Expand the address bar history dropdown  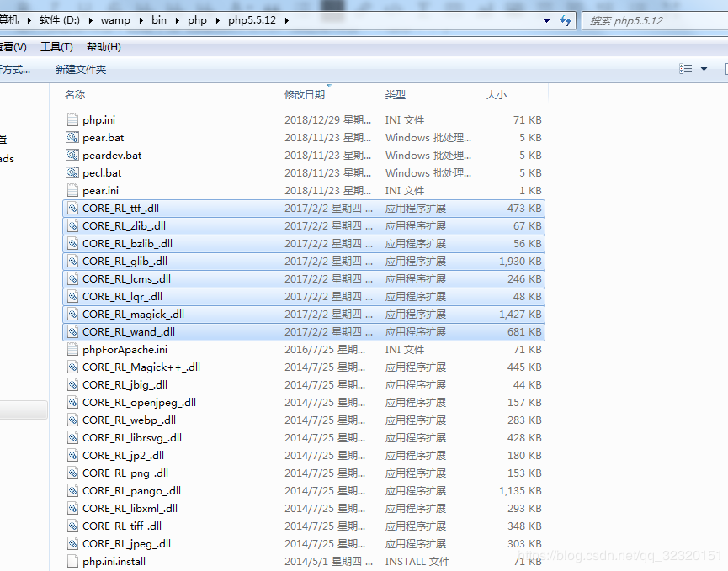[x=546, y=20]
